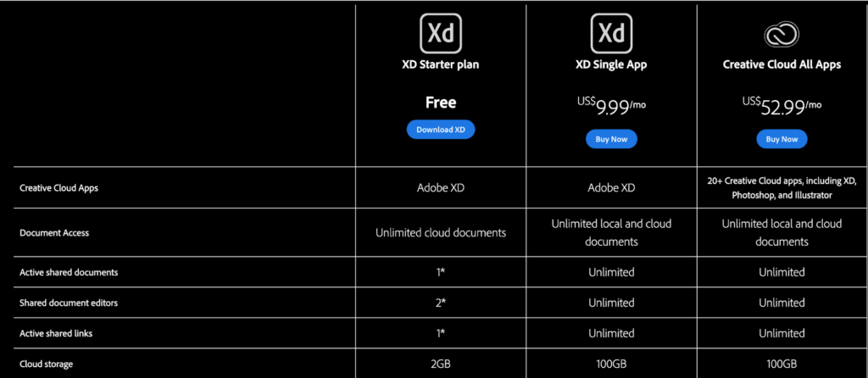Click the Creative Cloud Apps row label
The image size is (868, 378).
(x=58, y=188)
